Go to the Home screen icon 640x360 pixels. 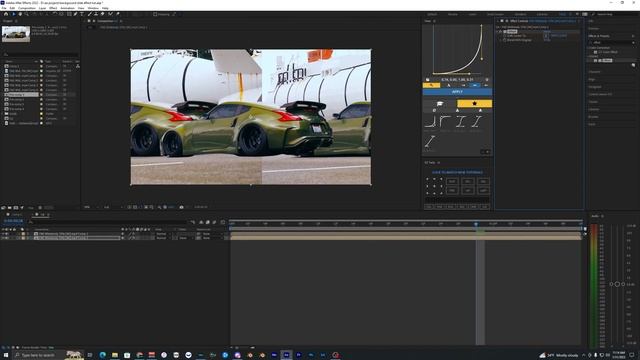click(6, 14)
